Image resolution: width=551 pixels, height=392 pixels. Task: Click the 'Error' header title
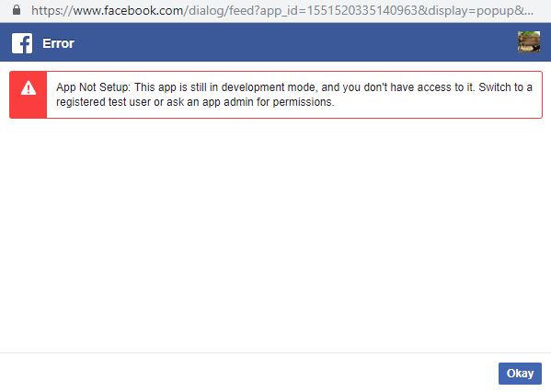58,43
